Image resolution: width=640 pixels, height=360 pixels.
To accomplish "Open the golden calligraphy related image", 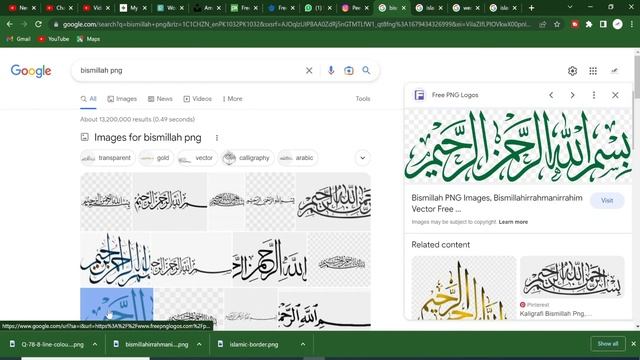I will click(464, 288).
